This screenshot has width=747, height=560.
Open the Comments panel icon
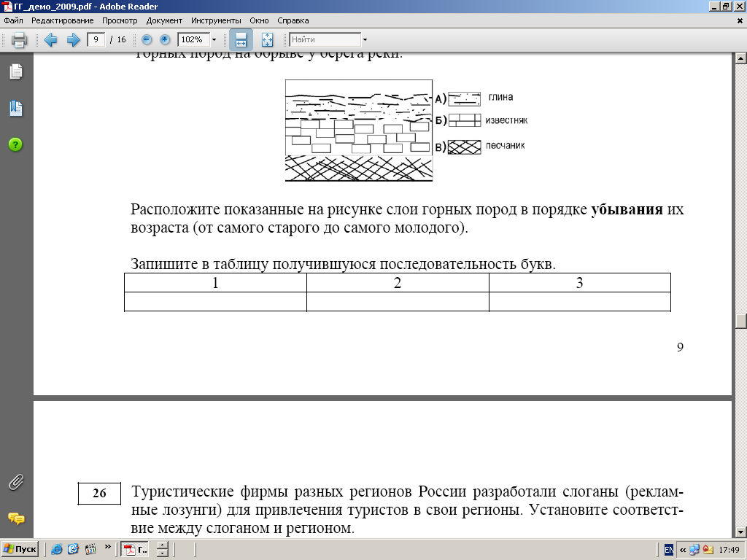coord(16,518)
